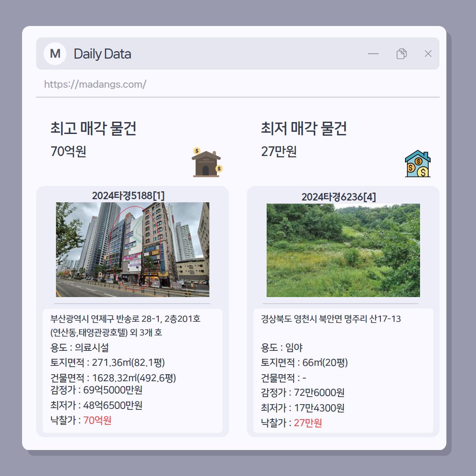Open the Busan hotel building photo
Screen dimensions: 476x476
pyautogui.click(x=133, y=249)
